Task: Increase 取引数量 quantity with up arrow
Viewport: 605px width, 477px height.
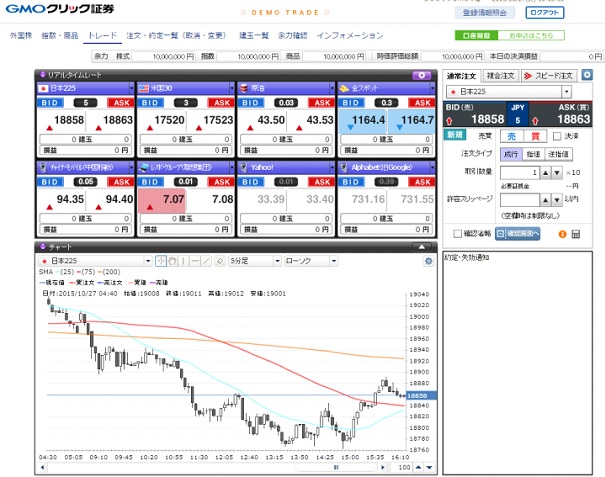Action: click(x=545, y=173)
